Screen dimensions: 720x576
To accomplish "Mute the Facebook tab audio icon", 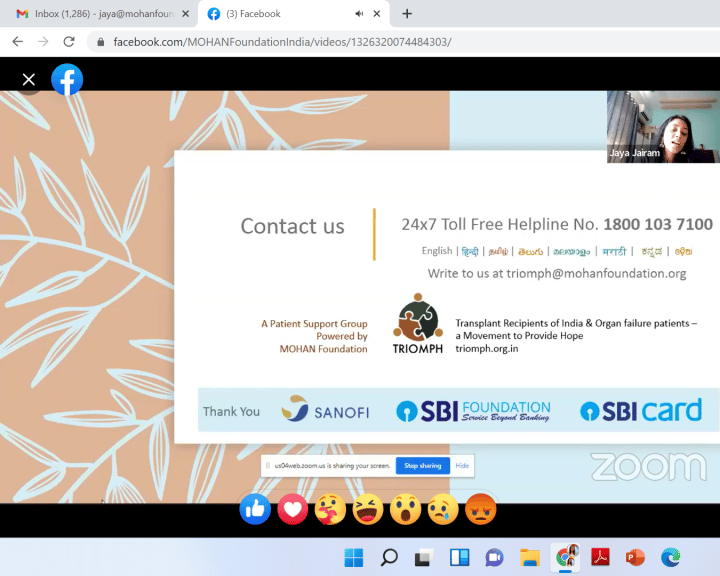I will click(x=359, y=14).
